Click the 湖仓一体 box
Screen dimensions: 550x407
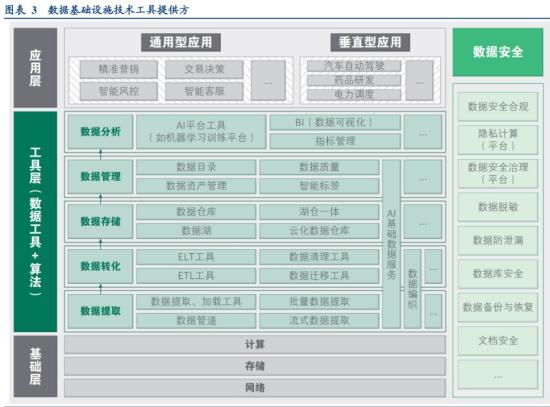319,212
